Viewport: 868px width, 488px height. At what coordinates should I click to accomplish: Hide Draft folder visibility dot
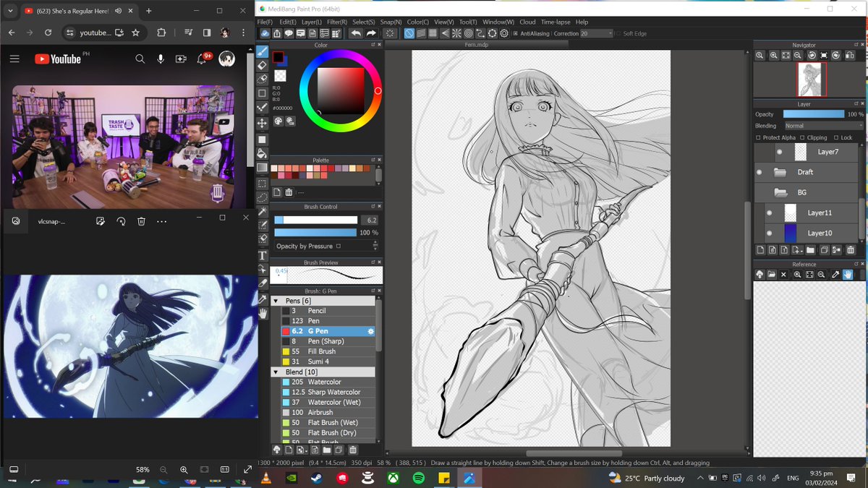(x=759, y=172)
